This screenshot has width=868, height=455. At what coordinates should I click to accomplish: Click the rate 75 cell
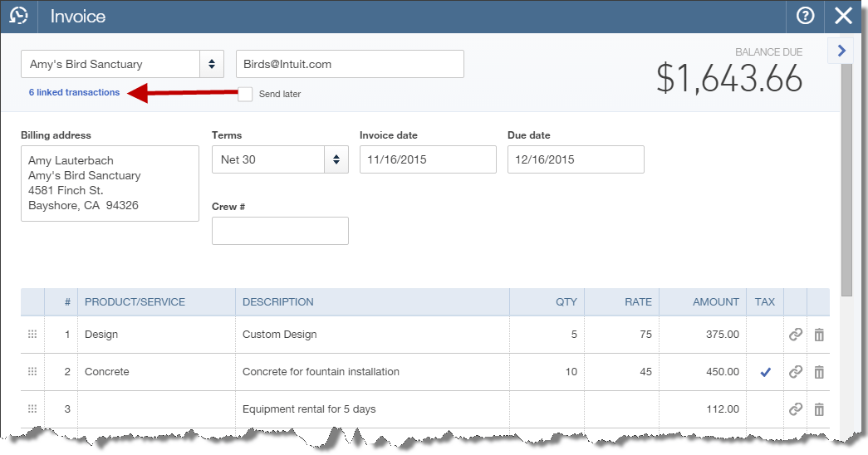(x=621, y=335)
